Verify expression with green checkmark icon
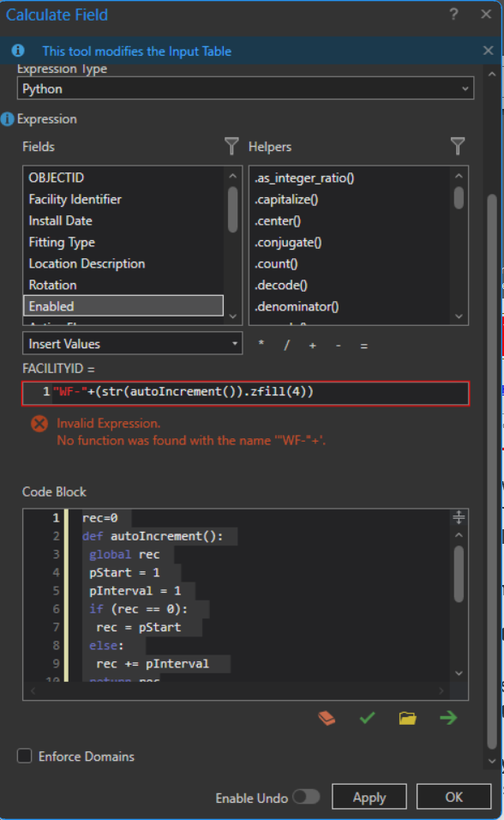The height and width of the screenshot is (820, 504). 368,718
